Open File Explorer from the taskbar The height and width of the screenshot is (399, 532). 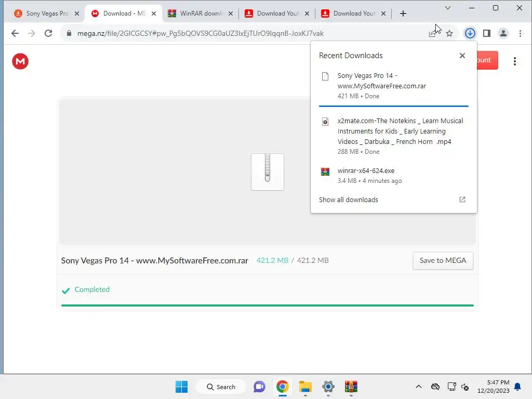tap(305, 387)
